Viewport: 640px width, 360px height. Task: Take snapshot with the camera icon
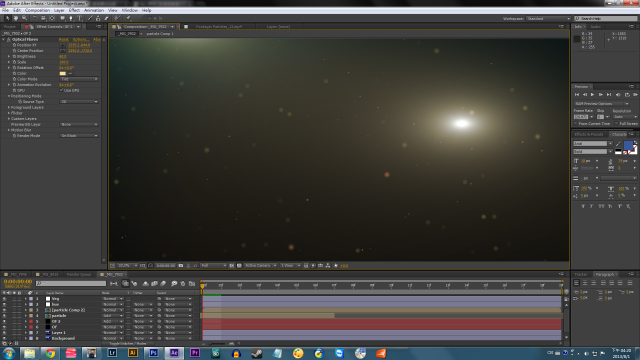click(181, 266)
